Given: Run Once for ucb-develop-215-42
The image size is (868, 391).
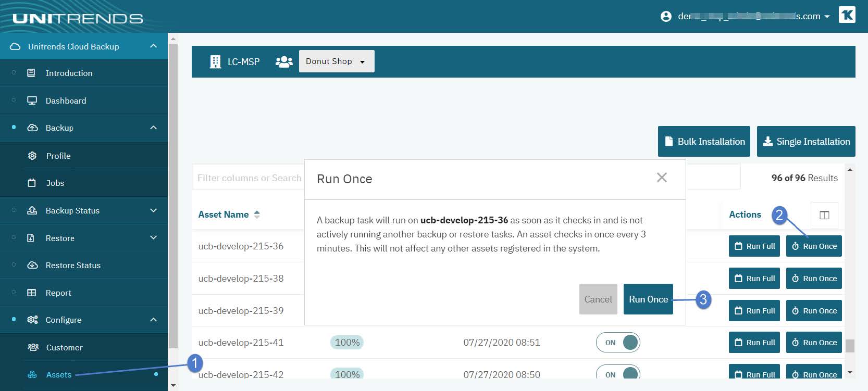Looking at the screenshot, I should click(x=814, y=372).
